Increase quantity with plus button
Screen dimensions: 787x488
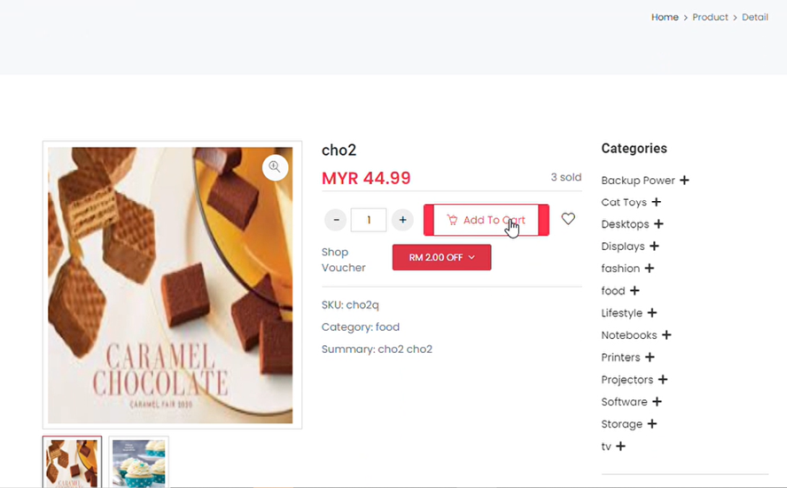point(403,220)
